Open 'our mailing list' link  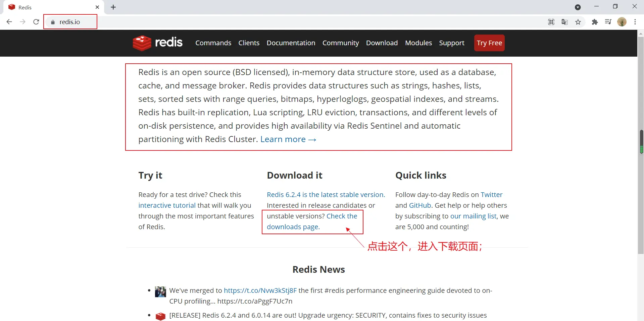click(x=473, y=216)
